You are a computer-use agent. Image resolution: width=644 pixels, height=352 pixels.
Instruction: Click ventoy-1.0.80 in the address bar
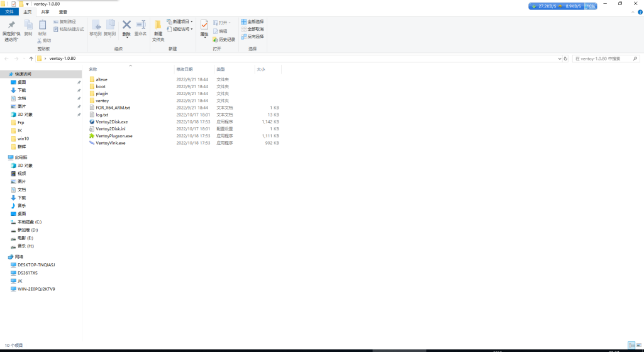(x=62, y=59)
